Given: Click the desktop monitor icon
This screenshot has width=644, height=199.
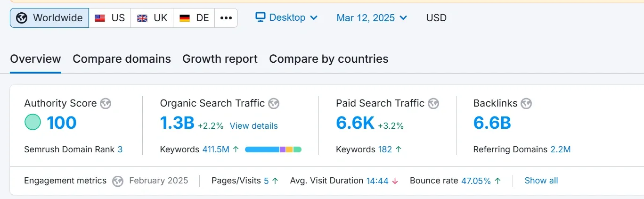Looking at the screenshot, I should [260, 17].
